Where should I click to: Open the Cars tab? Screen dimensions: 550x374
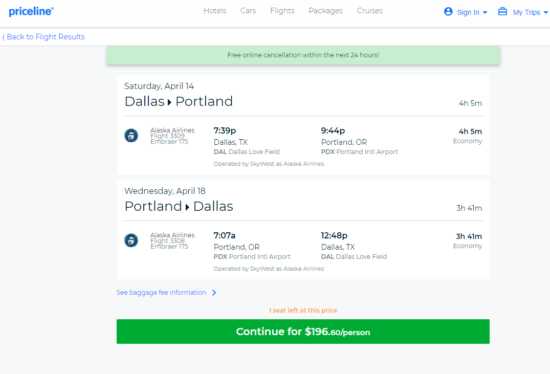coord(248,11)
